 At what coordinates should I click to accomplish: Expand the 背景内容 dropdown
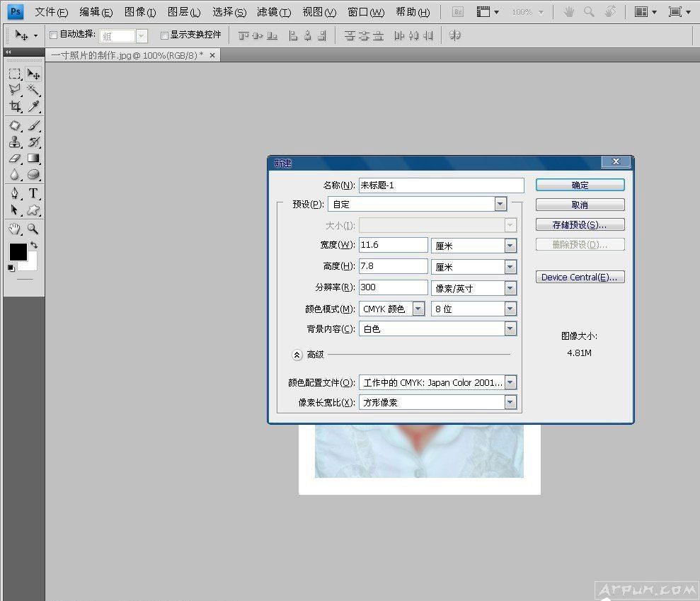click(x=510, y=329)
